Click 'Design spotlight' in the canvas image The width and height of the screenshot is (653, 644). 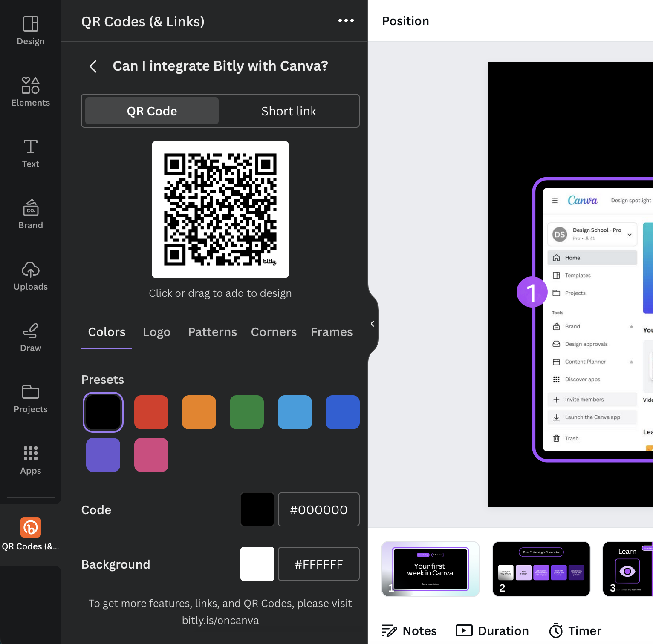[x=631, y=201]
